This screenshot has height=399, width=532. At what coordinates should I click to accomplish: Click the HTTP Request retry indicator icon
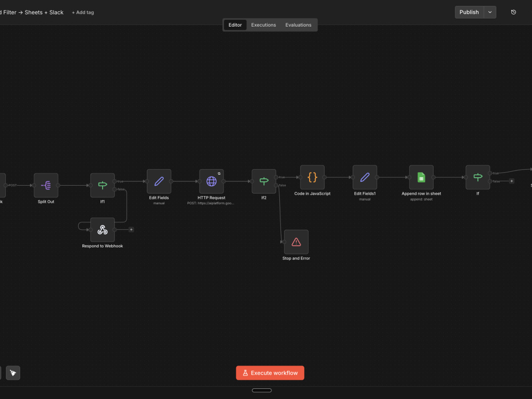tap(219, 173)
